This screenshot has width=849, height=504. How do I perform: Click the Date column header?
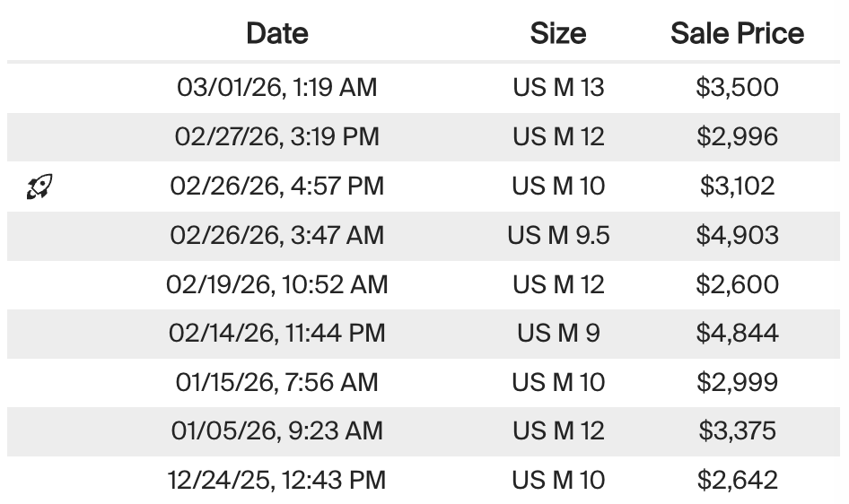(276, 34)
